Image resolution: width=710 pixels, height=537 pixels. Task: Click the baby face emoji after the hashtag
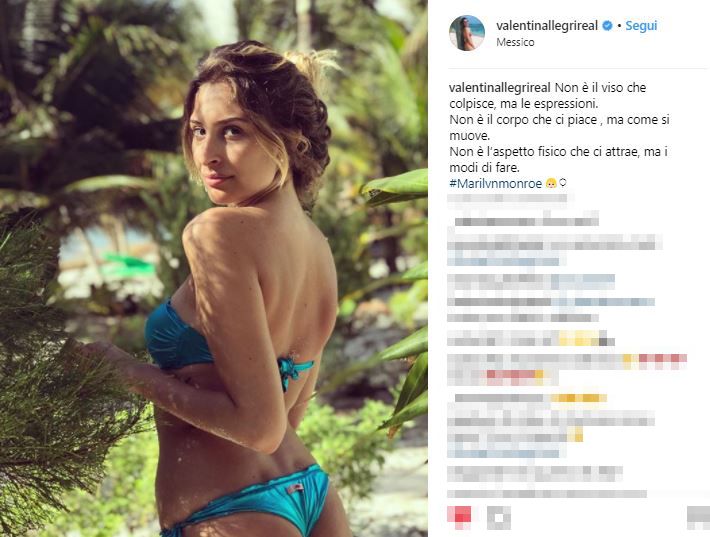click(x=551, y=183)
